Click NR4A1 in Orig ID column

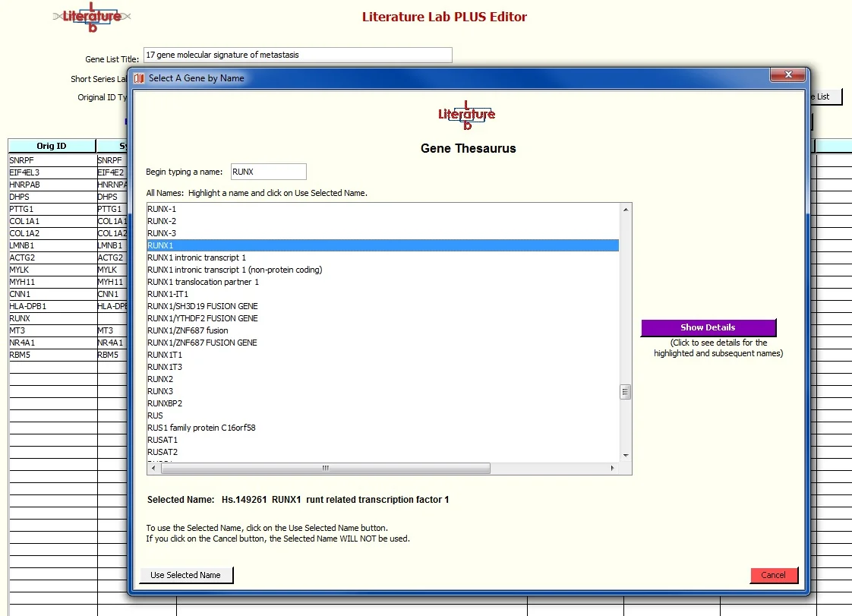click(x=52, y=343)
